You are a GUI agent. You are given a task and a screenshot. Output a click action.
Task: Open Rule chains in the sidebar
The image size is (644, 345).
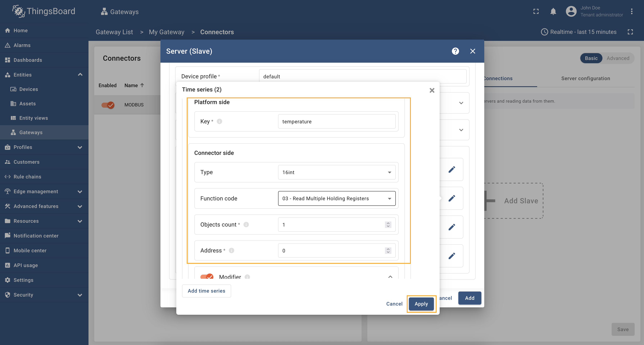click(x=27, y=177)
